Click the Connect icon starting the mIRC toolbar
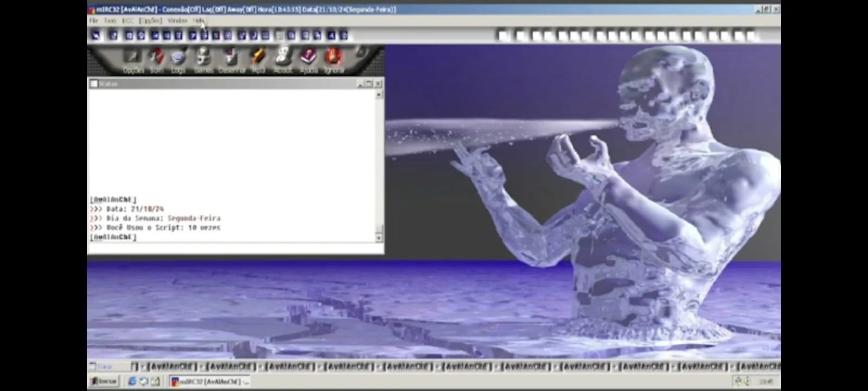This screenshot has width=868, height=391. [96, 35]
